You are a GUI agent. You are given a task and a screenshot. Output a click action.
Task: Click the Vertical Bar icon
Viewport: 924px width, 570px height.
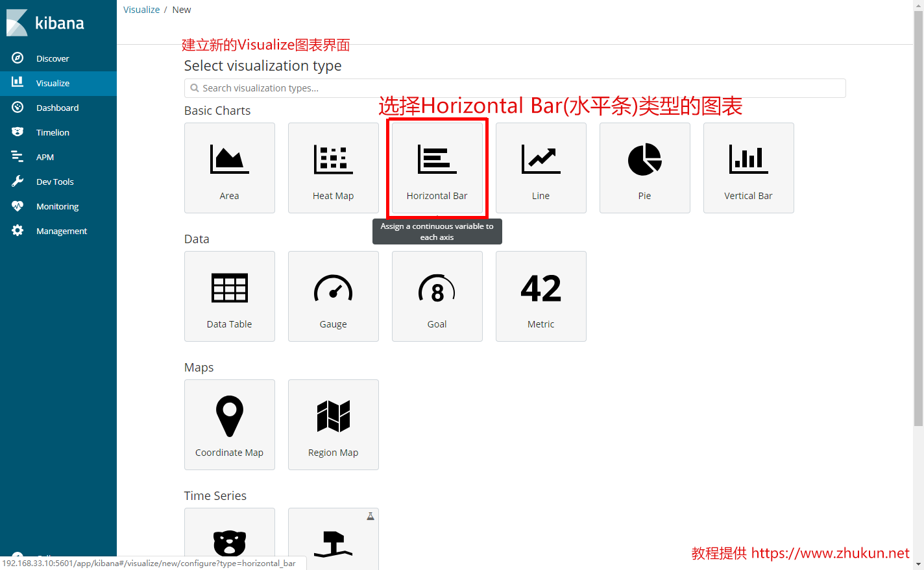point(749,160)
